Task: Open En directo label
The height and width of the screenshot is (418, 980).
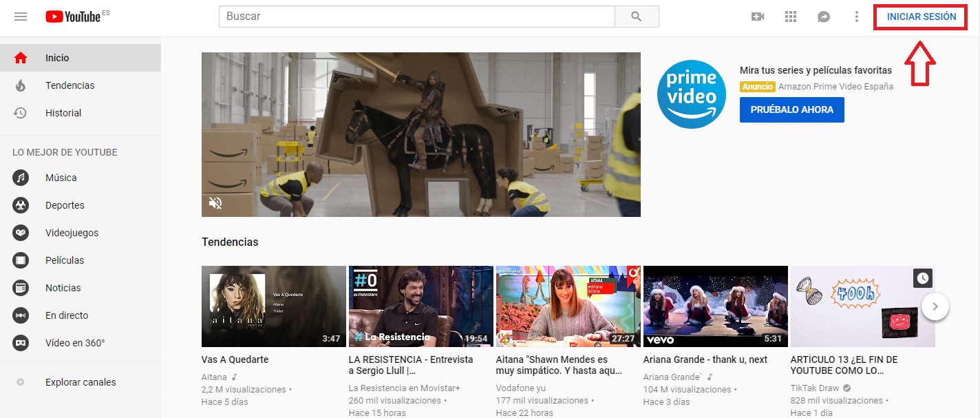Action: click(x=67, y=315)
